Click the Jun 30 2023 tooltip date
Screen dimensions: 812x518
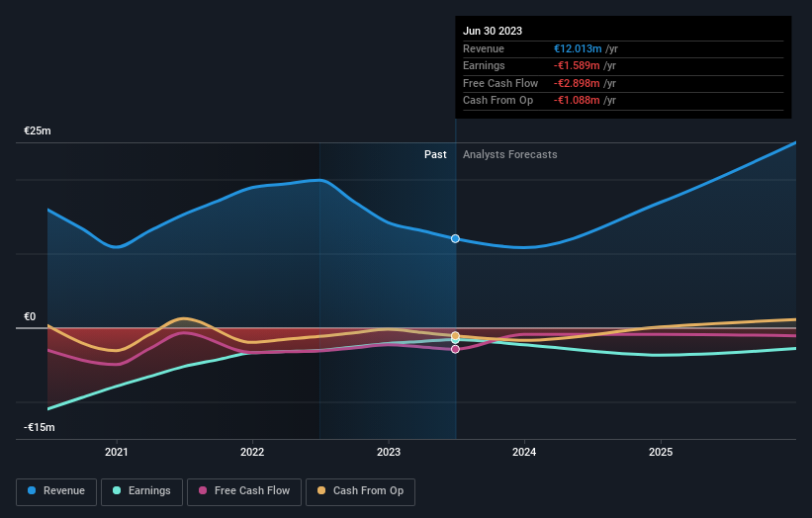click(493, 31)
